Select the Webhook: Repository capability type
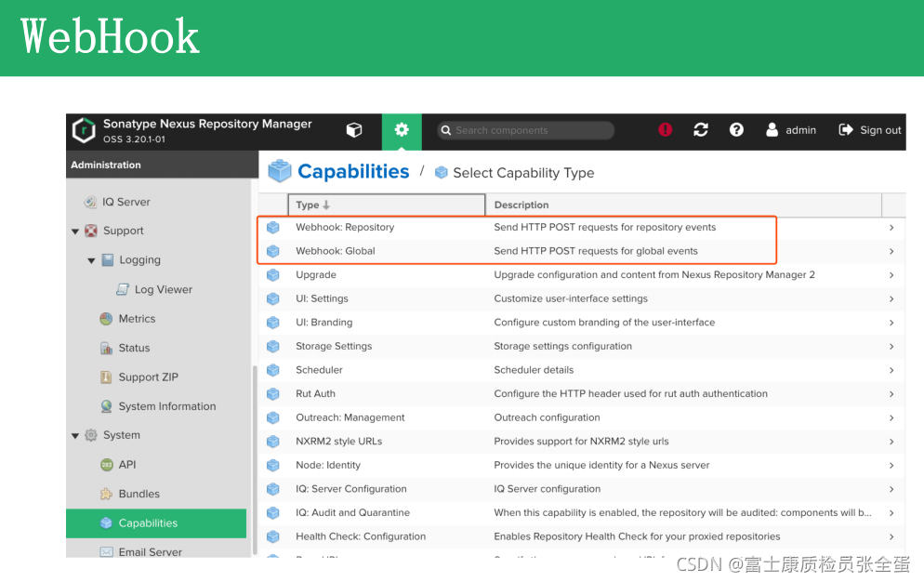The width and height of the screenshot is (924, 582). (345, 228)
